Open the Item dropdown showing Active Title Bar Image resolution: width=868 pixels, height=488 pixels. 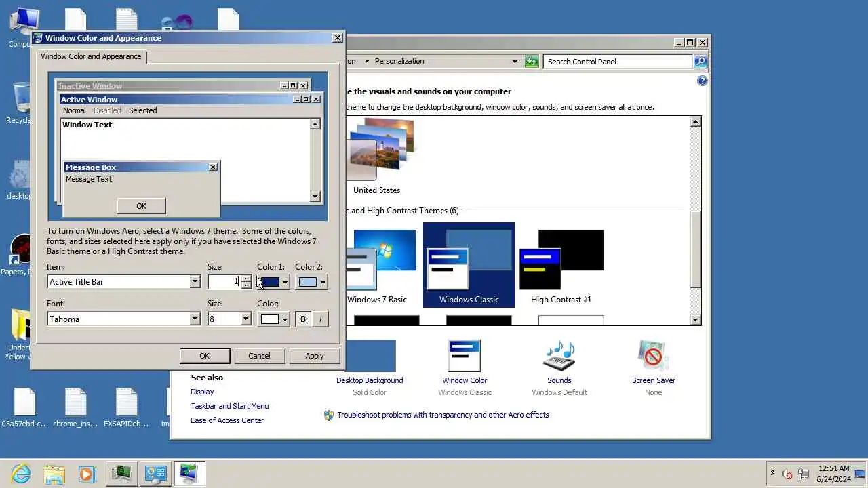click(195, 282)
